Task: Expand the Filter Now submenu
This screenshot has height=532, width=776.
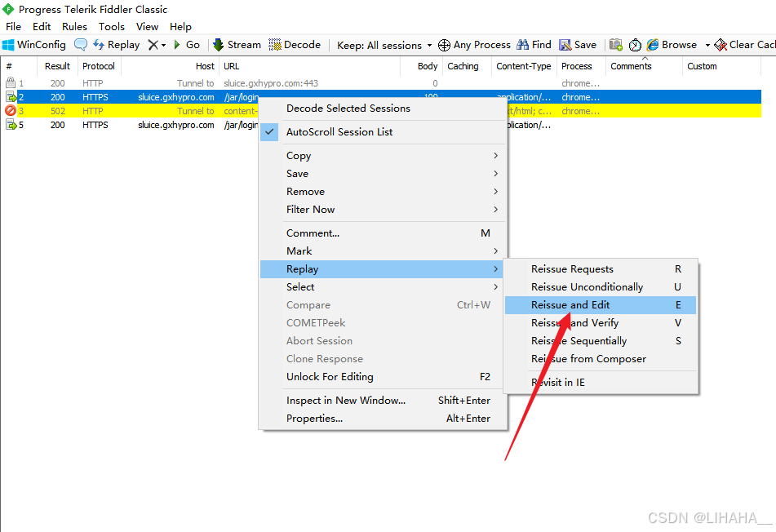Action: pyautogui.click(x=384, y=210)
